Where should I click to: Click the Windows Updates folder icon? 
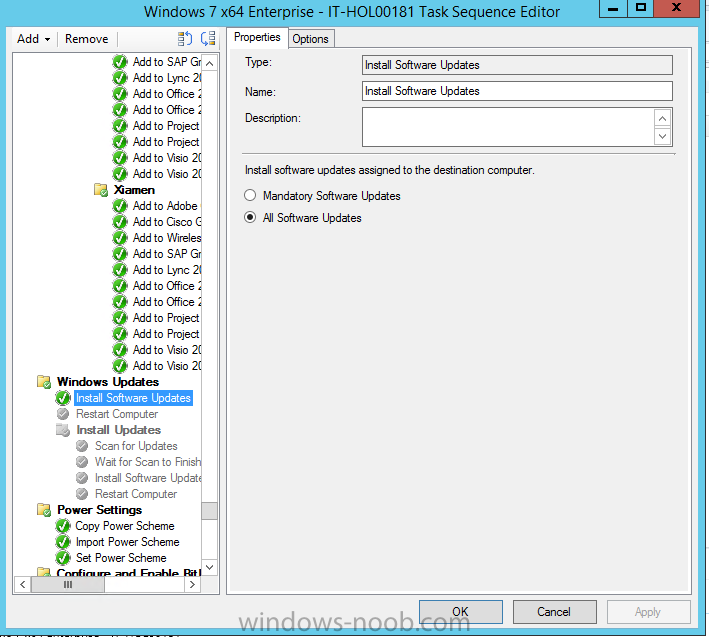[x=44, y=382]
